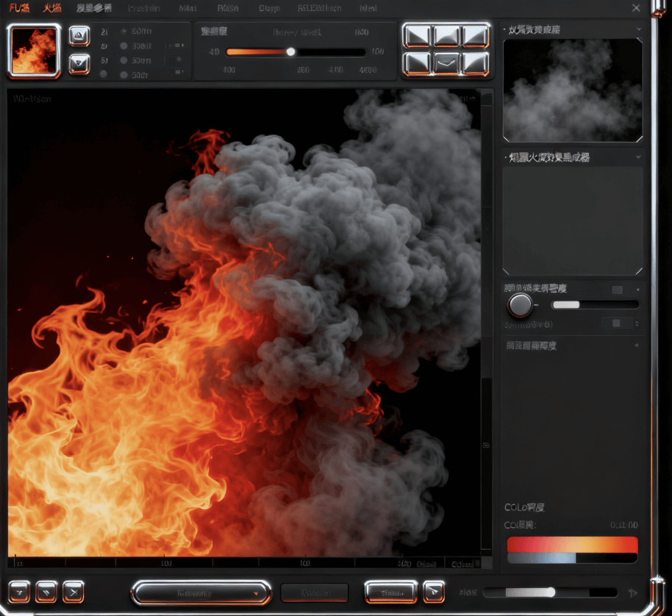Screen dimensions: 672x616
Task: Toggle the small square checkbox above the density bar
Action: pos(617,290)
